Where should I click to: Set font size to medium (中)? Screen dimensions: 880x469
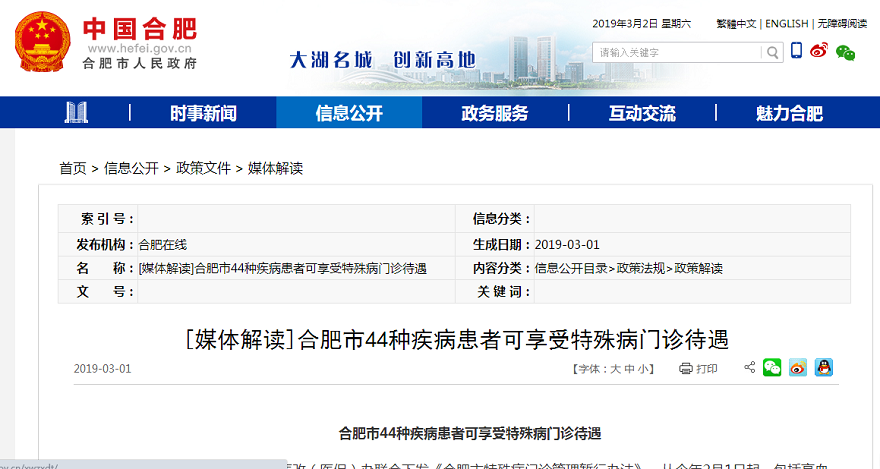(629, 369)
